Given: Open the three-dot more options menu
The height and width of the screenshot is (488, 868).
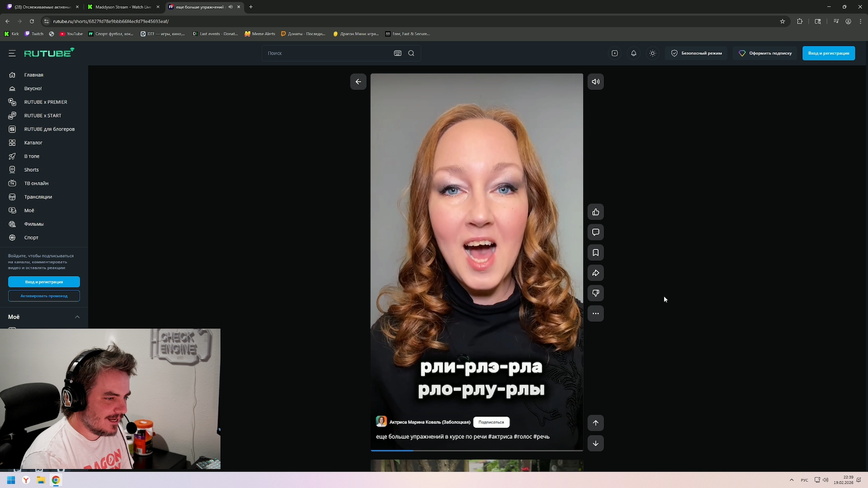Looking at the screenshot, I should coord(595,314).
